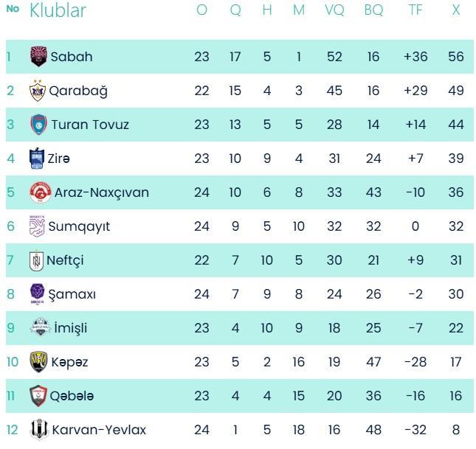This screenshot has width=476, height=449.
Task: Sort by the X points column header
Action: pyautogui.click(x=456, y=11)
